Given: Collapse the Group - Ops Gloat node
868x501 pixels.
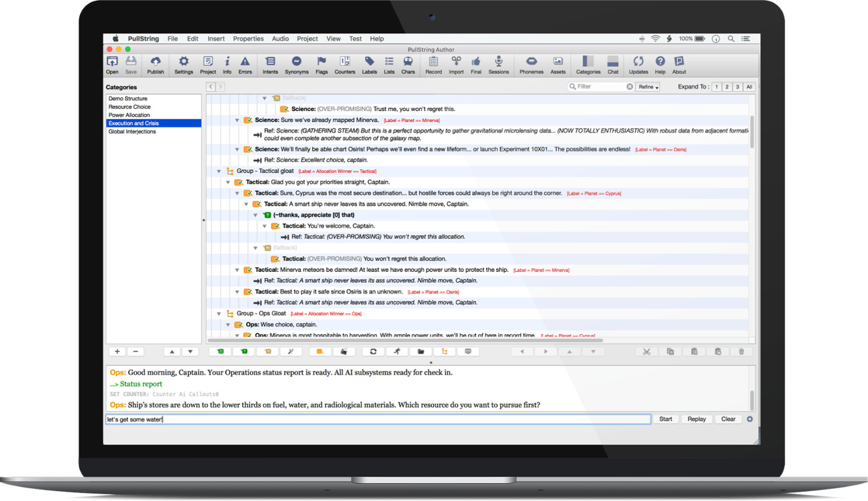Looking at the screenshot, I should click(219, 314).
